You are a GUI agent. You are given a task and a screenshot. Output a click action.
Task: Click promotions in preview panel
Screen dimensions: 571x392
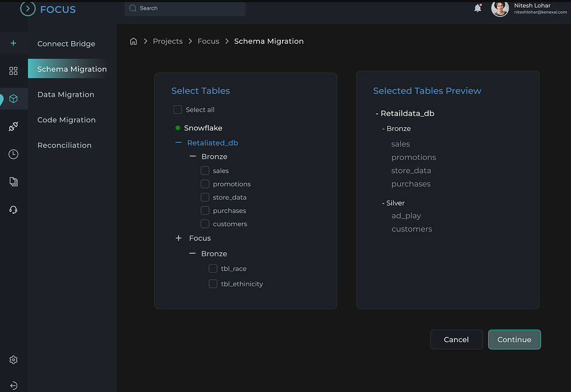click(414, 157)
